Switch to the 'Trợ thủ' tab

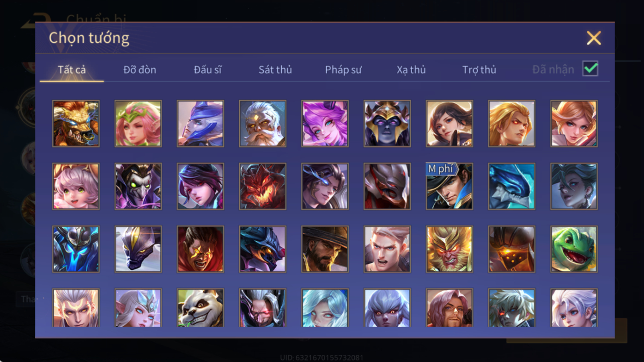click(x=479, y=70)
